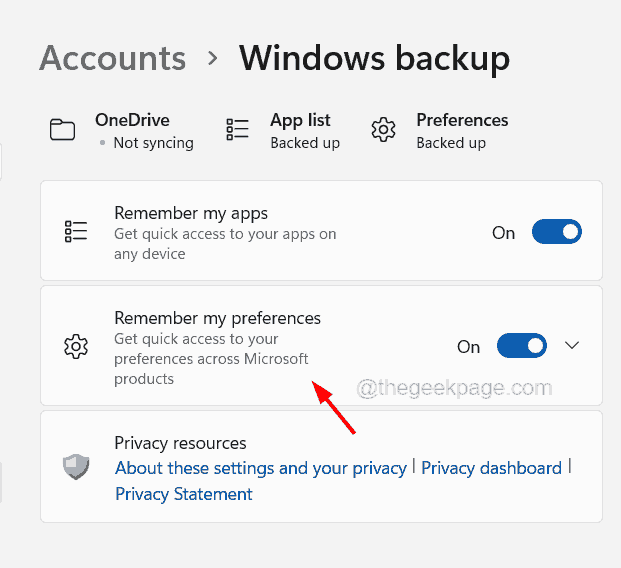Screen dimensions: 621x568
Task: Click the Remember my preferences label
Action: pyautogui.click(x=217, y=318)
